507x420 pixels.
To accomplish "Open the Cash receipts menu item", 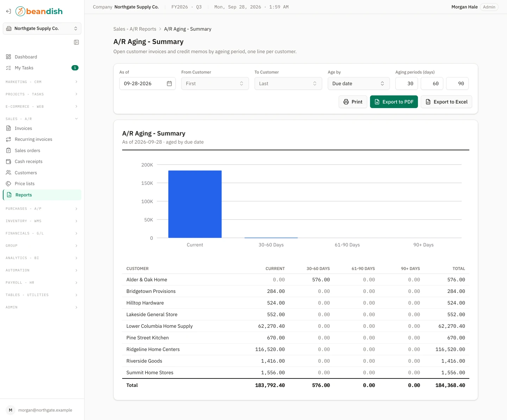I will [42, 162].
